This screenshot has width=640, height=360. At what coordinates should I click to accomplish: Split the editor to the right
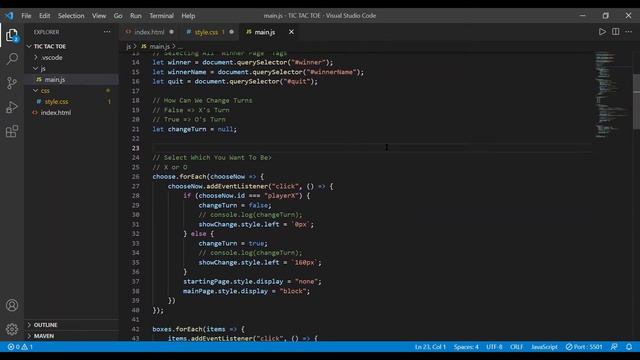[616, 32]
